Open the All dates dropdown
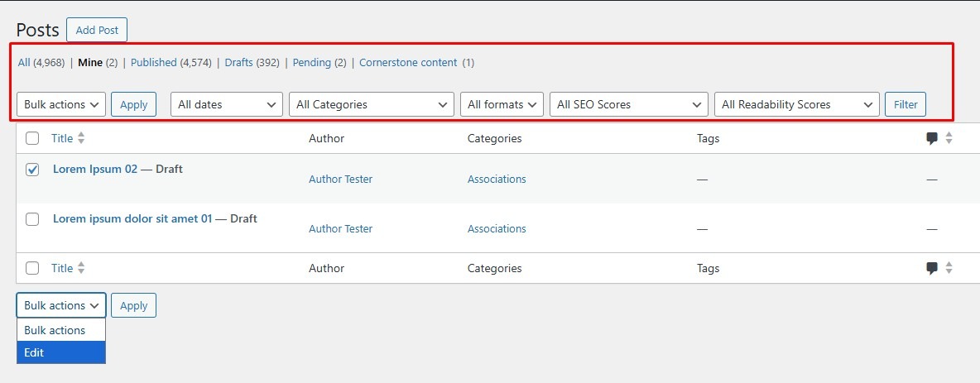 (226, 104)
